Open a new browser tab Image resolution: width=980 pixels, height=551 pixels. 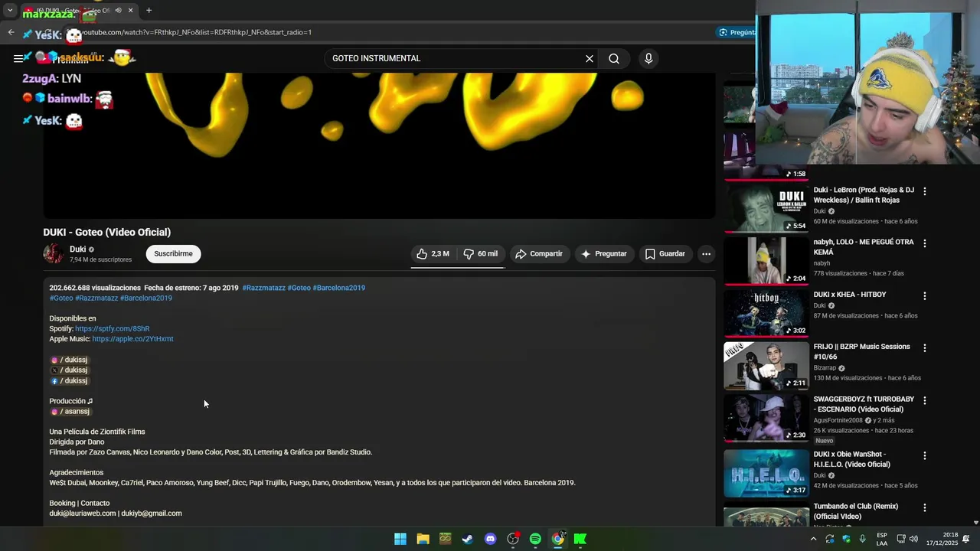[149, 10]
